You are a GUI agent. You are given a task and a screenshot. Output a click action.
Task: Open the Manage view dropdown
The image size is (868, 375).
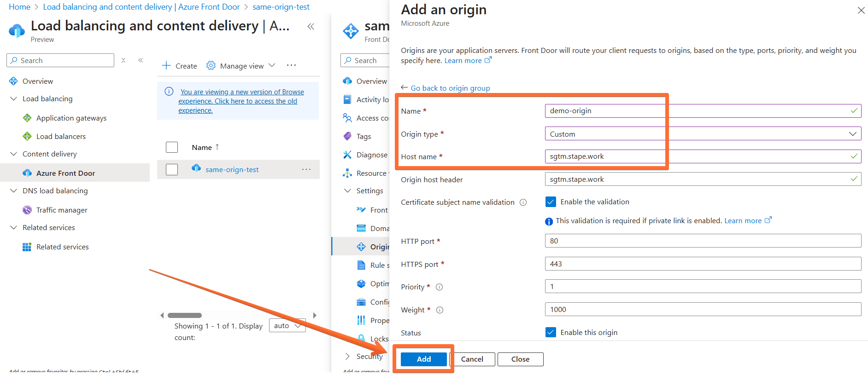(x=241, y=66)
